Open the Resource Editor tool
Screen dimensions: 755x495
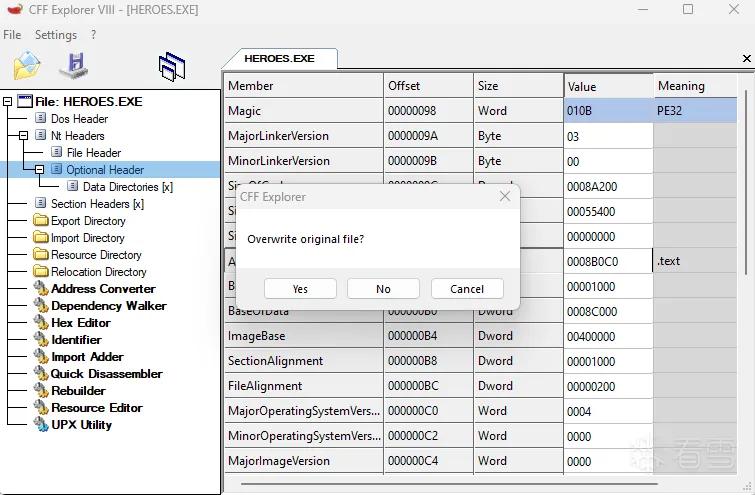(x=97, y=408)
